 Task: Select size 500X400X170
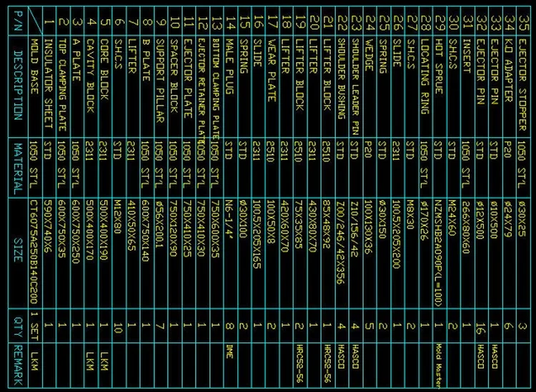[x=90, y=230]
